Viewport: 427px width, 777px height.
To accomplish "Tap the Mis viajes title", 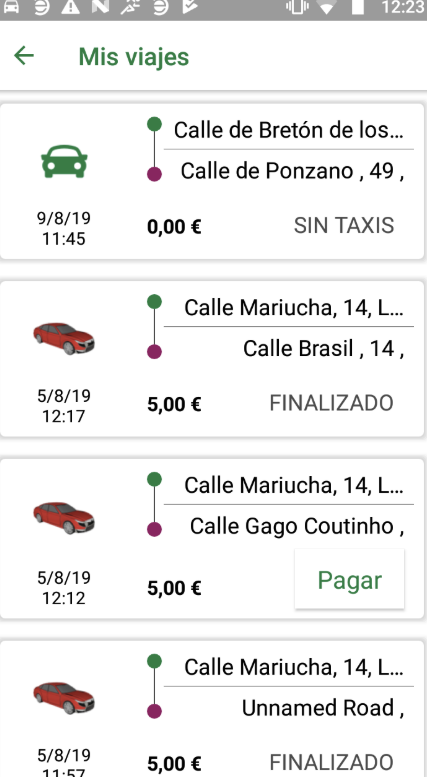I will (x=134, y=56).
